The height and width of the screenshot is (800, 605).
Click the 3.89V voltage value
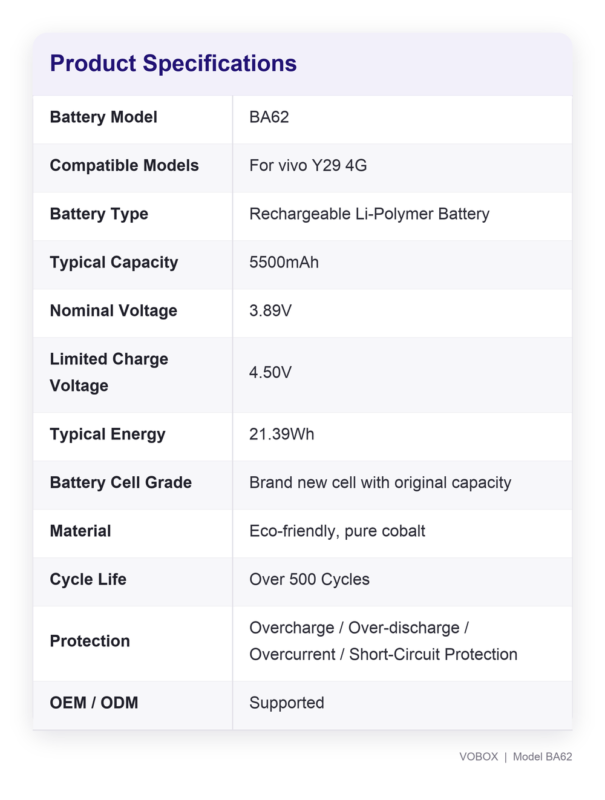[270, 311]
